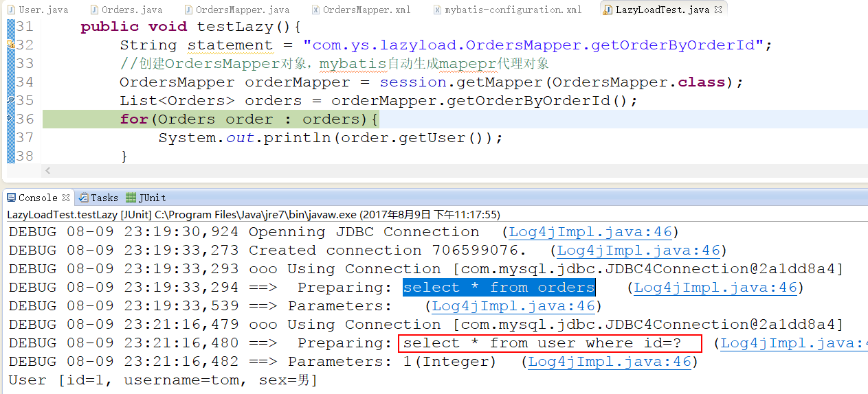The width and height of the screenshot is (868, 394).
Task: Open the JUnit view tab
Action: (145, 198)
